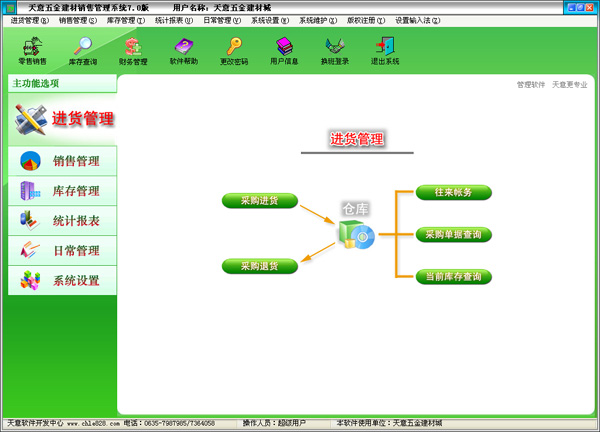This screenshot has height=432, width=600.
Task: Click the 零售销售 toolbar icon
Action: [x=32, y=49]
